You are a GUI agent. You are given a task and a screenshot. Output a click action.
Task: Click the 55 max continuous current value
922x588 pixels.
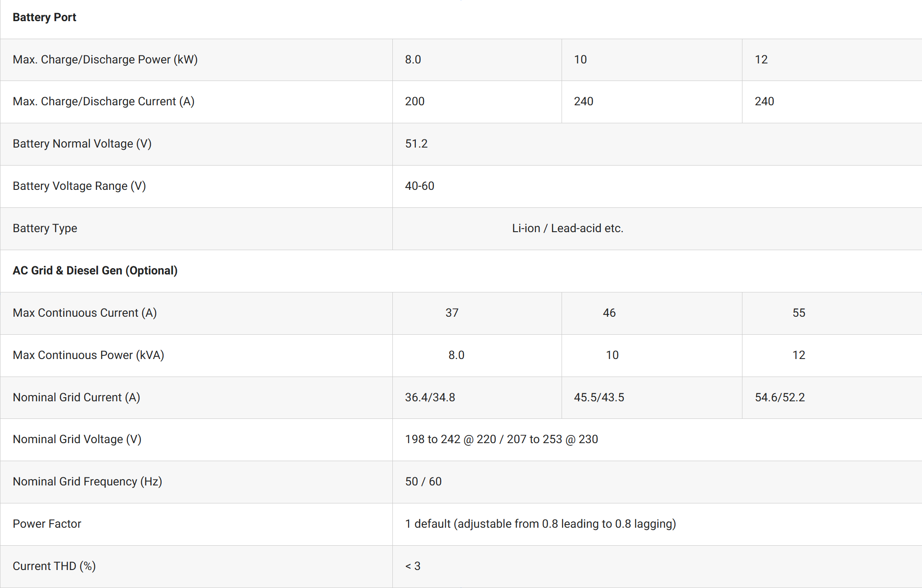click(799, 313)
